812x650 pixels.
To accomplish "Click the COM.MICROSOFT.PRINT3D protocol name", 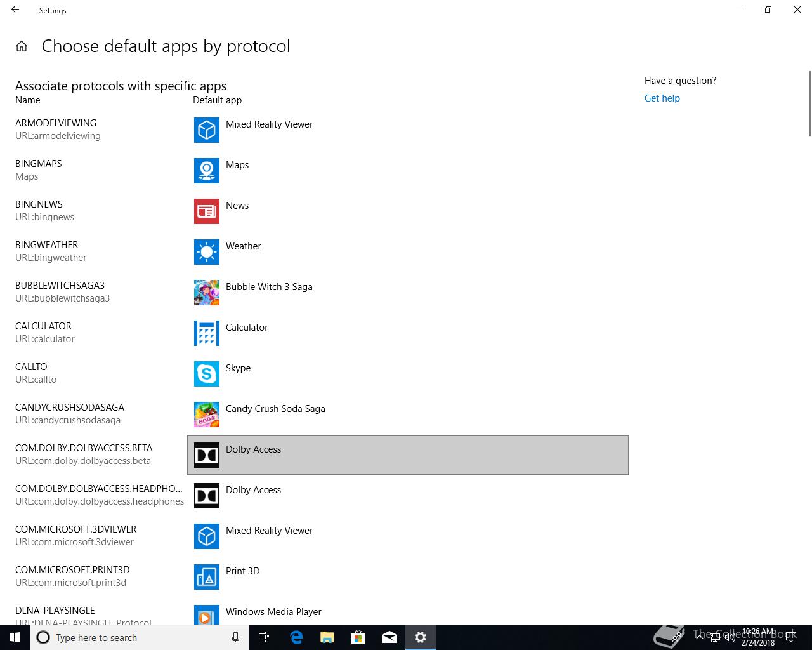I will point(72,570).
